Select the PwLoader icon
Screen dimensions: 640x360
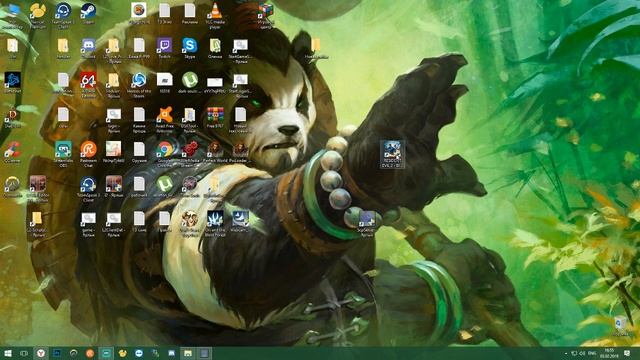point(240,153)
